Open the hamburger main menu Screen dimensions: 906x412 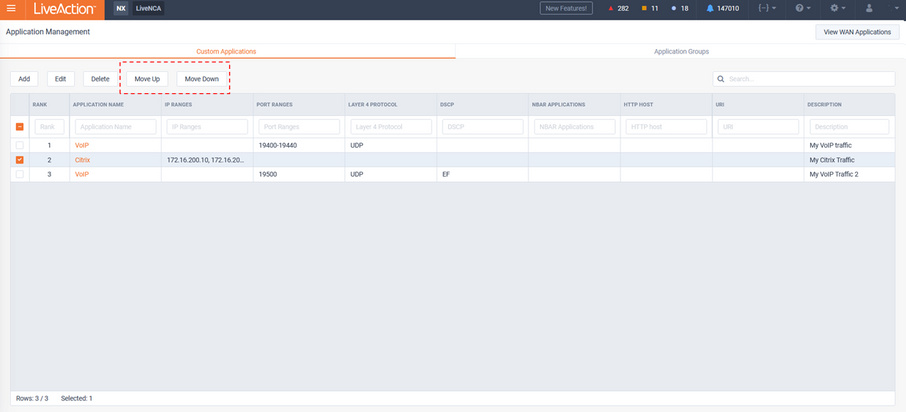coord(11,9)
